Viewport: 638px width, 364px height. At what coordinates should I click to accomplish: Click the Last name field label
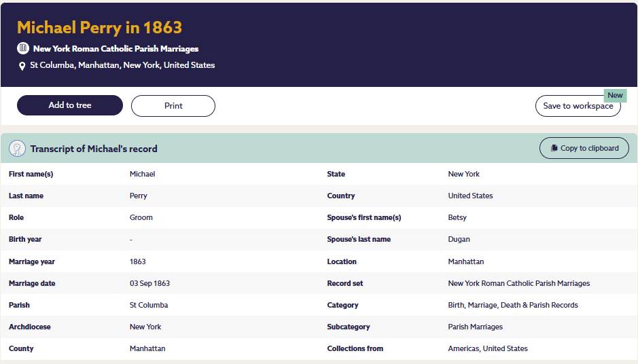click(26, 196)
